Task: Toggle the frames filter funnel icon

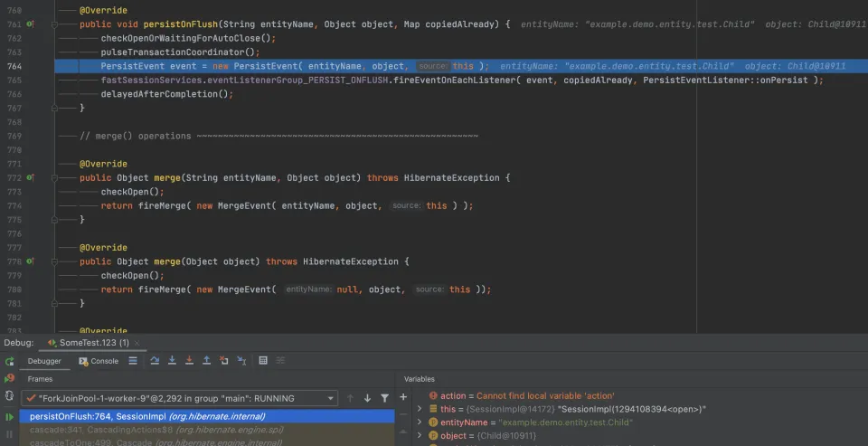Action: [385, 398]
